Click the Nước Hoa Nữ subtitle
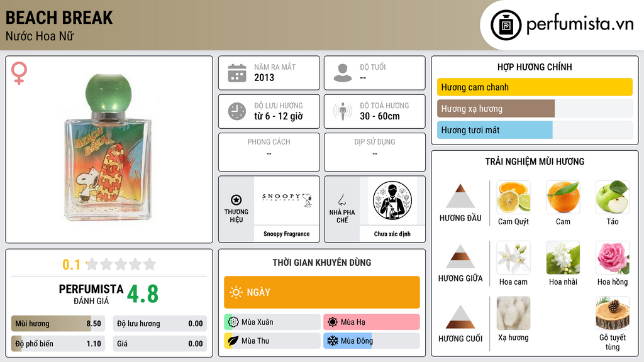Screen dimensions: 644x362 [x=40, y=36]
